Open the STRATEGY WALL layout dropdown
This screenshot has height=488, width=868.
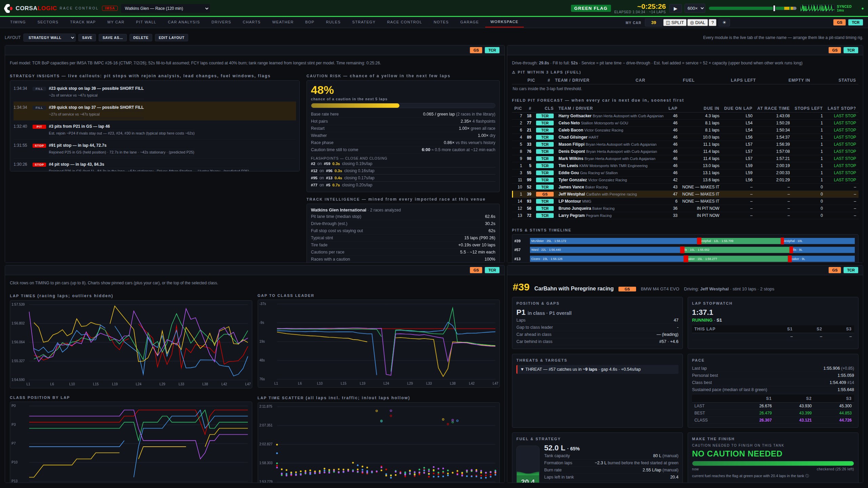[50, 38]
